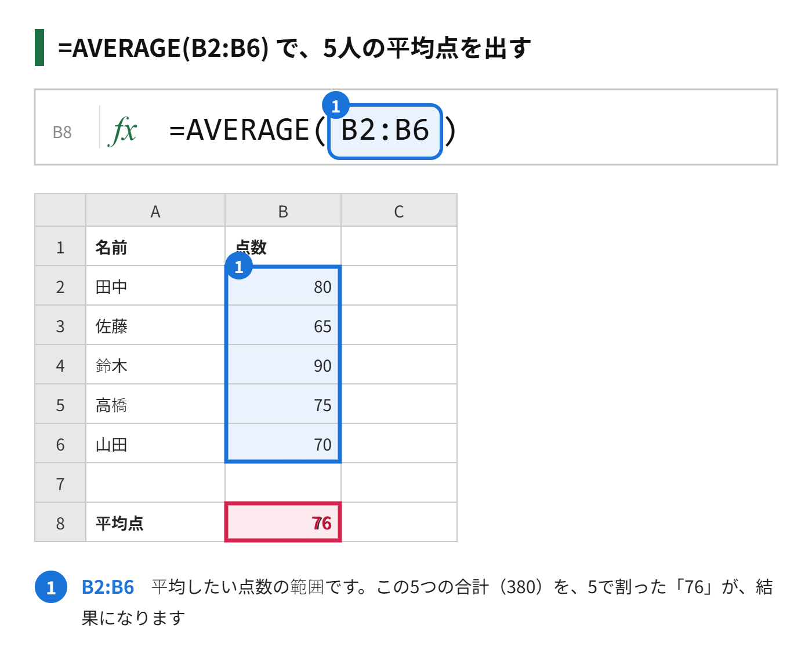
Task: Select column B header
Action: (x=283, y=210)
